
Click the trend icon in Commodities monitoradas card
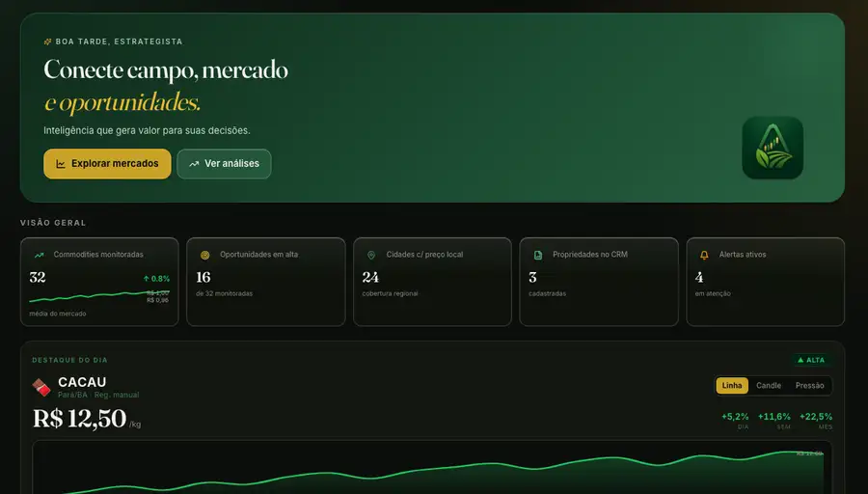[x=40, y=255]
